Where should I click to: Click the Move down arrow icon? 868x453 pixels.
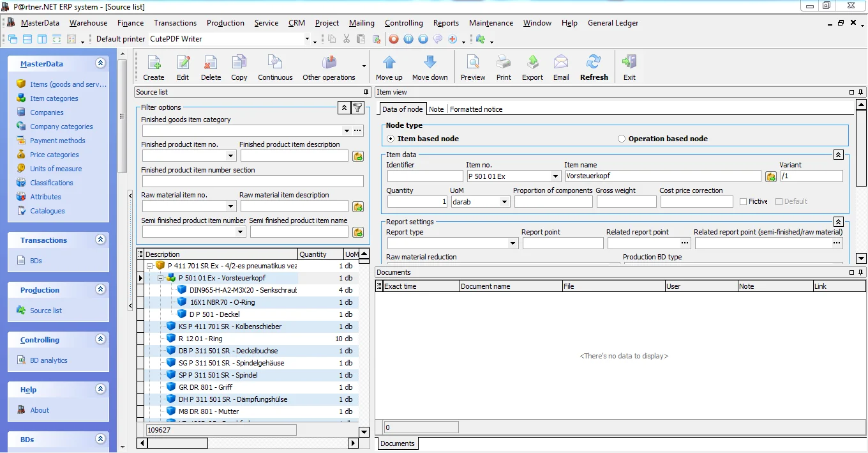(x=430, y=63)
